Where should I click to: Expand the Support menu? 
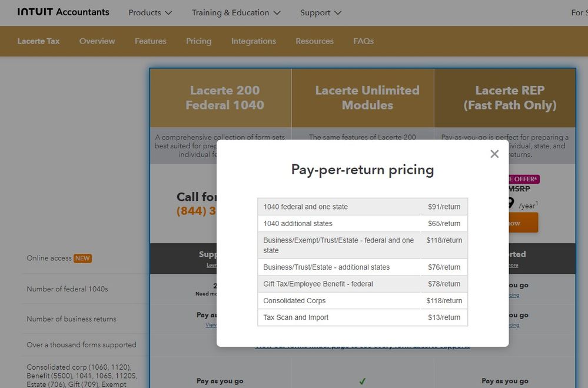coord(321,12)
